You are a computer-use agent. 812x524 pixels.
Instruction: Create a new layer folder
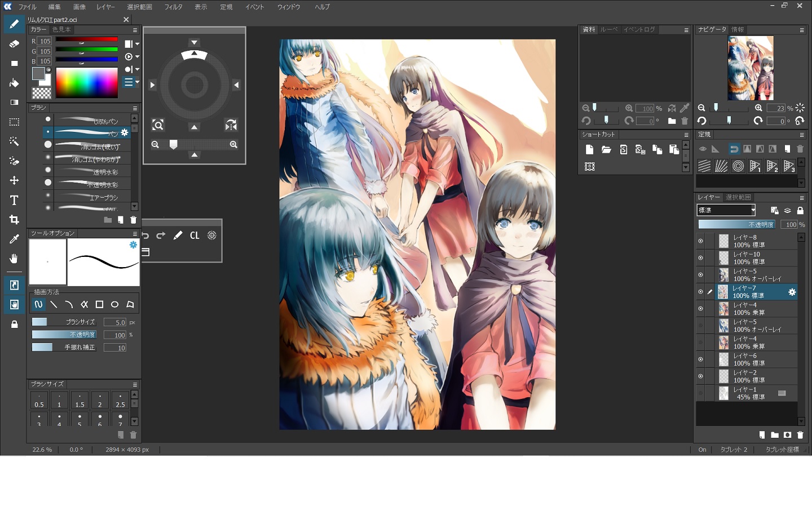[x=775, y=435]
